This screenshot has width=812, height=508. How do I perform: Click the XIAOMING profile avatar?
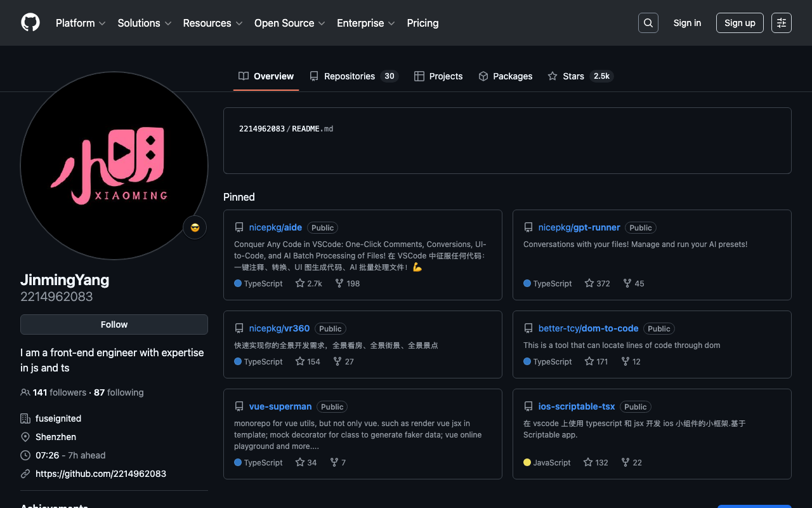(x=114, y=166)
